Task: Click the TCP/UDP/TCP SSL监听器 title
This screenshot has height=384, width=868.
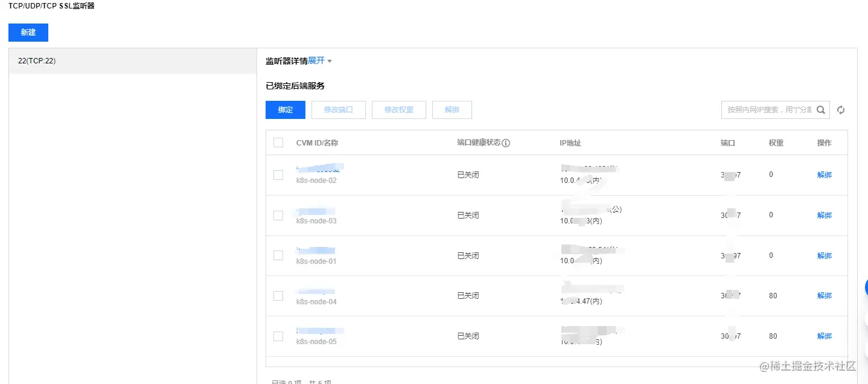Action: pyautogui.click(x=51, y=5)
